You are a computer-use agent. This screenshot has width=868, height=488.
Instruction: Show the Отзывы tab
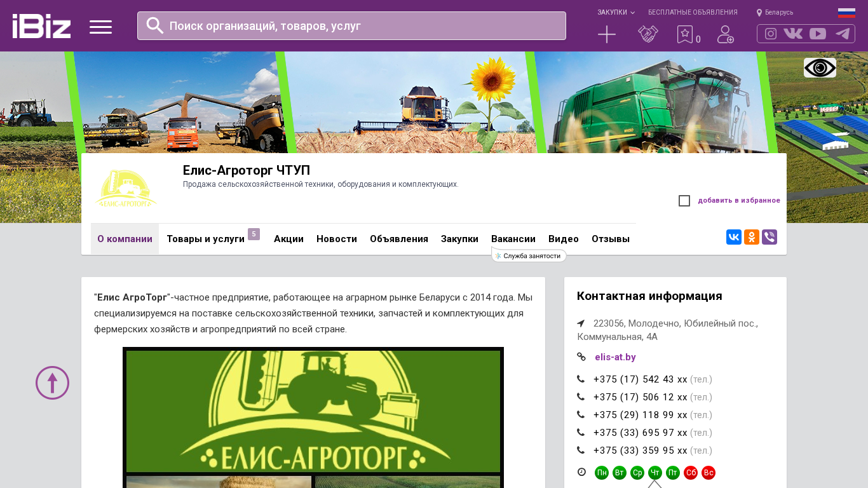(x=611, y=239)
